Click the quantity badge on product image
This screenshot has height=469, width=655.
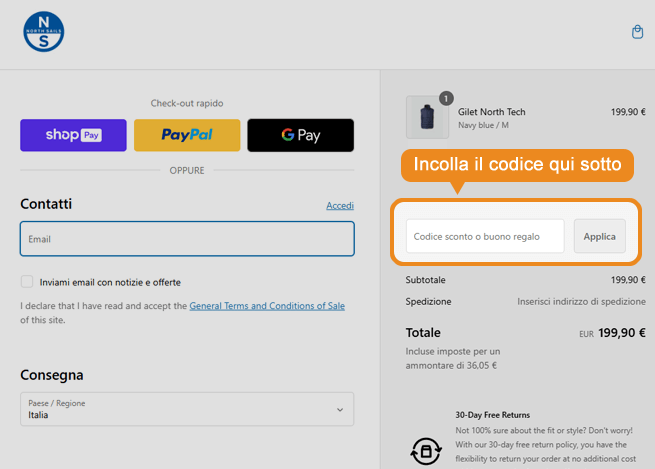point(446,98)
